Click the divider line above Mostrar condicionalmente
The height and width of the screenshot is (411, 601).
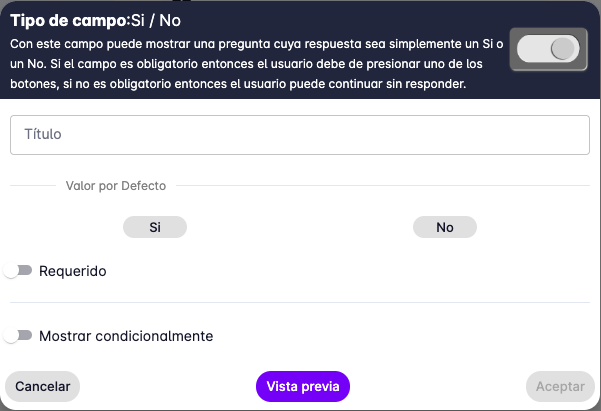[x=300, y=302]
